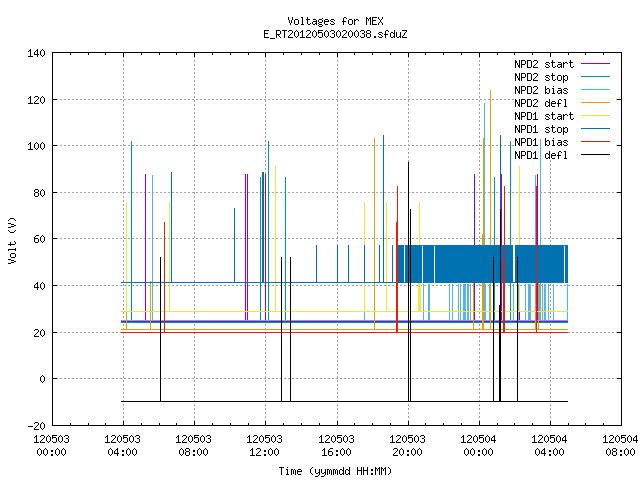
Task: Click the 'NPD2 defl' legend label
Action: (x=541, y=103)
